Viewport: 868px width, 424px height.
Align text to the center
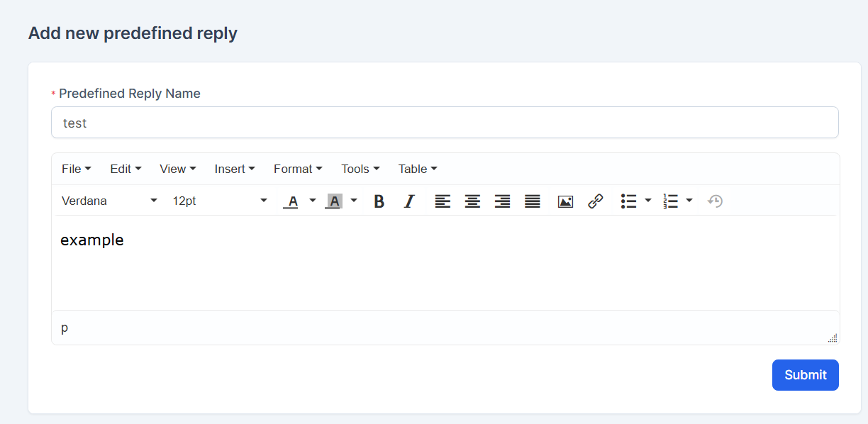coord(472,201)
